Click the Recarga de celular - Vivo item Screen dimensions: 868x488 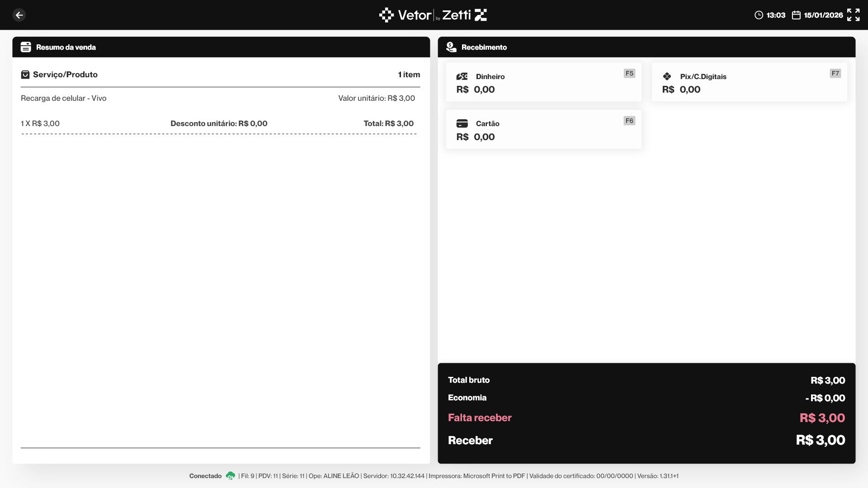click(x=64, y=98)
